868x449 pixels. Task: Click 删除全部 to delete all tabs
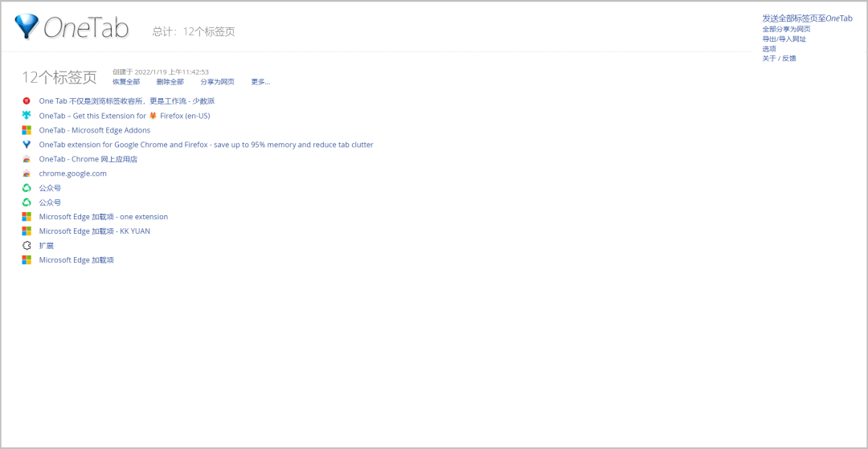click(170, 82)
